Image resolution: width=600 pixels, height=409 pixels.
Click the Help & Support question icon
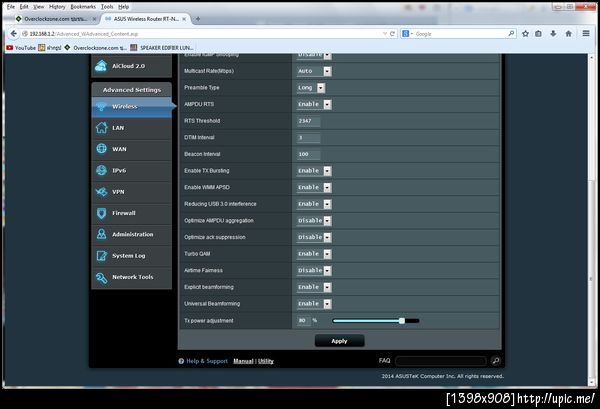(181, 361)
